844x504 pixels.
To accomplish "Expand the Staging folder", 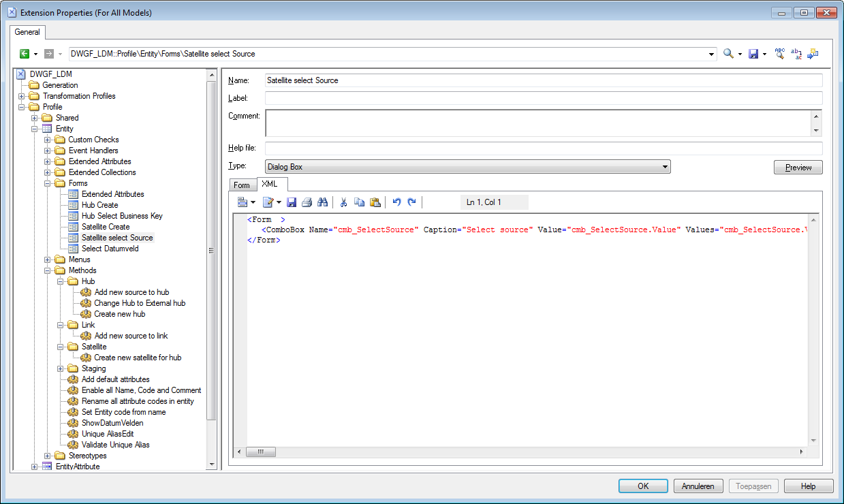I will coord(61,368).
